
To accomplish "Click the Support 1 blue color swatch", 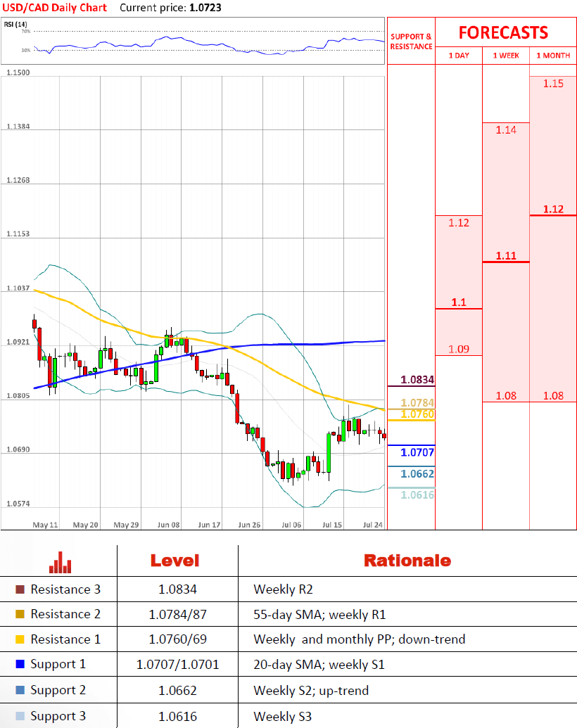I will (20, 664).
